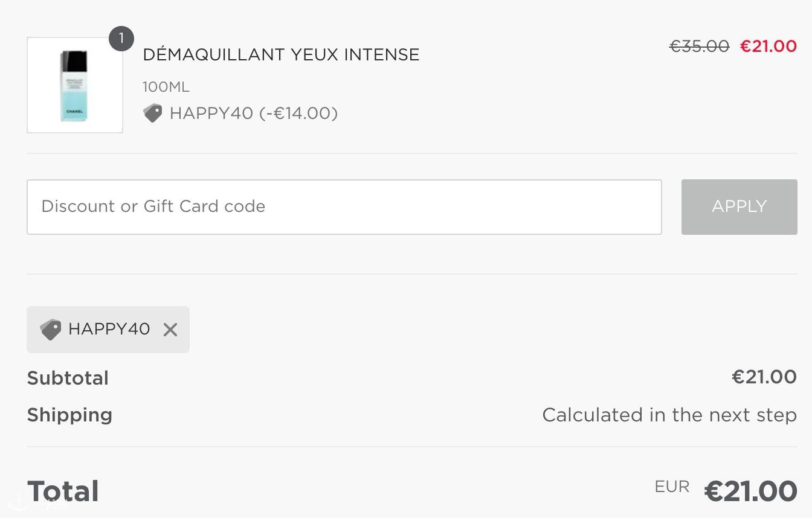This screenshot has height=518, width=812.
Task: Click the 100ML size label
Action: 166,87
